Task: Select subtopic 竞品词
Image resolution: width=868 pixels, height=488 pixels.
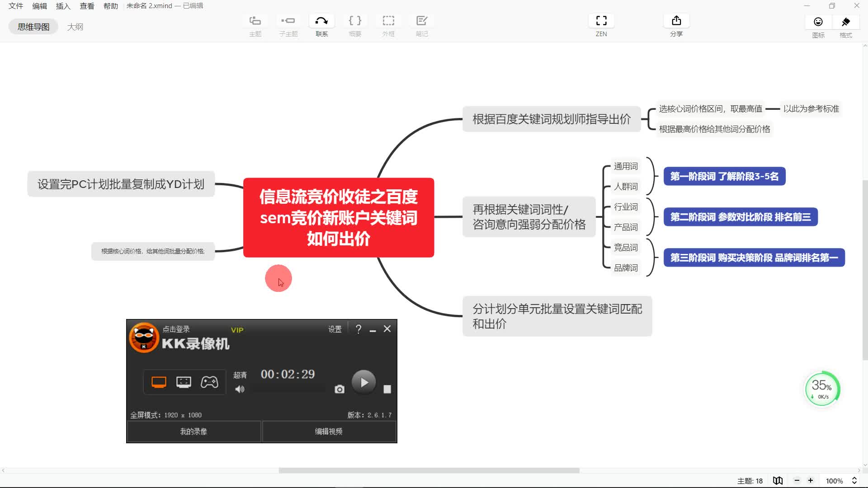Action: (626, 248)
